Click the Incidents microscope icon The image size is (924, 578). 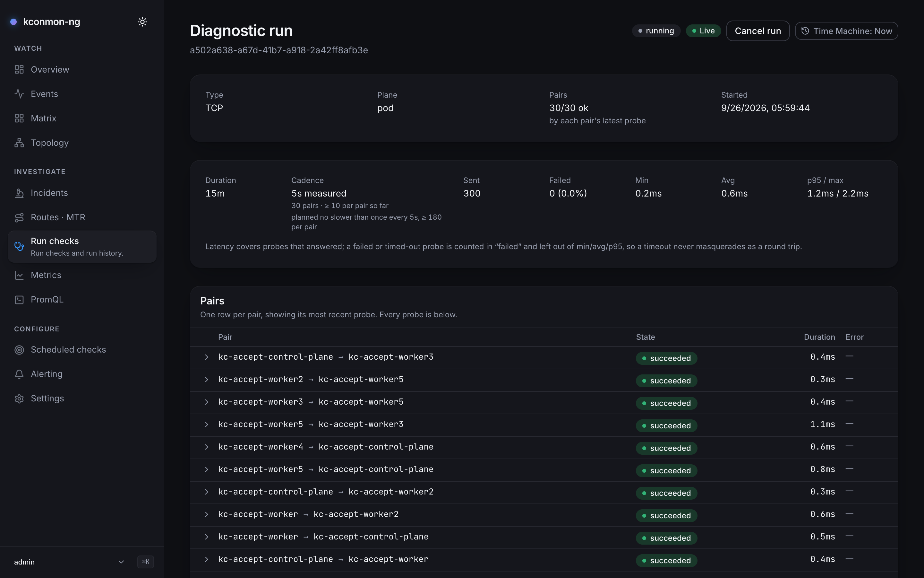pos(19,193)
